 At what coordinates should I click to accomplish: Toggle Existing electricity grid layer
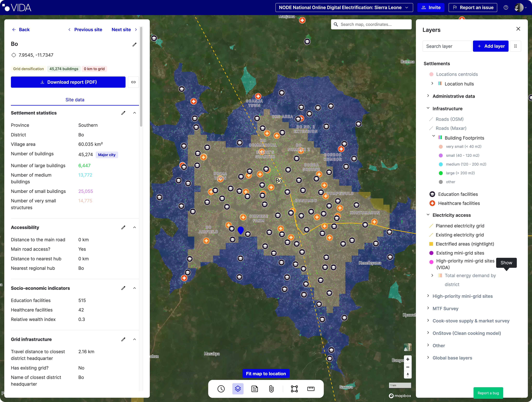point(459,235)
